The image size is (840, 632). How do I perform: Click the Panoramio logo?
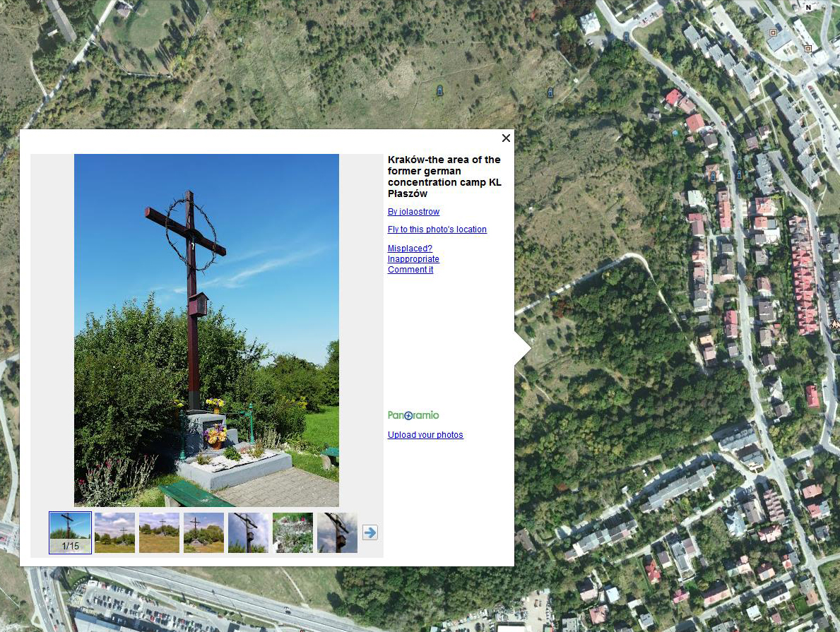pyautogui.click(x=413, y=415)
